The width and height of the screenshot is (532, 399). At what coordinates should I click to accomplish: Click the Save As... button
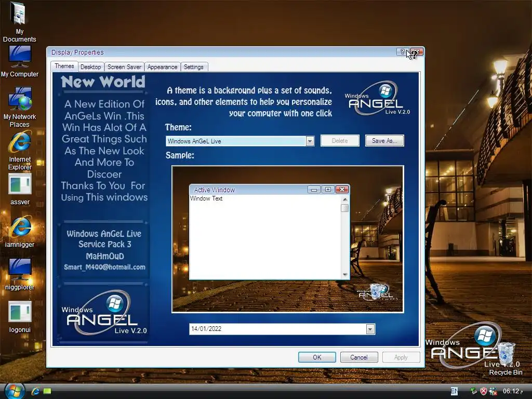click(x=384, y=140)
